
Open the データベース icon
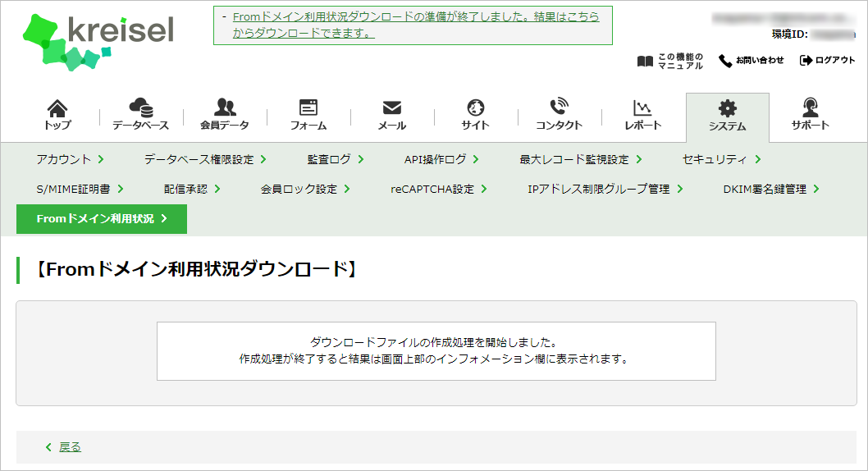point(140,107)
